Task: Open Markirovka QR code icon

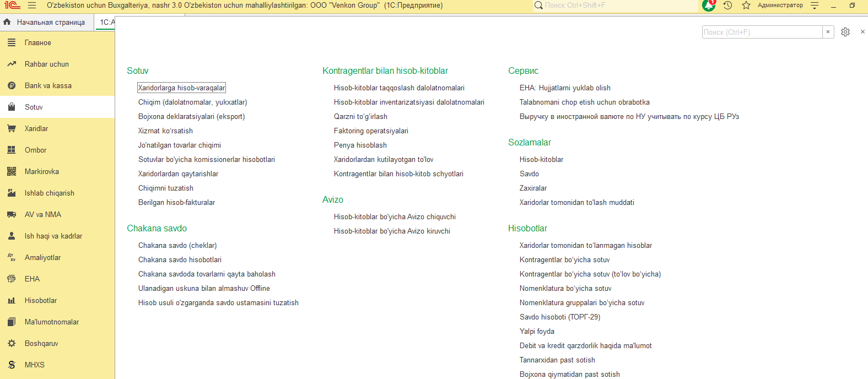Action: (x=12, y=171)
